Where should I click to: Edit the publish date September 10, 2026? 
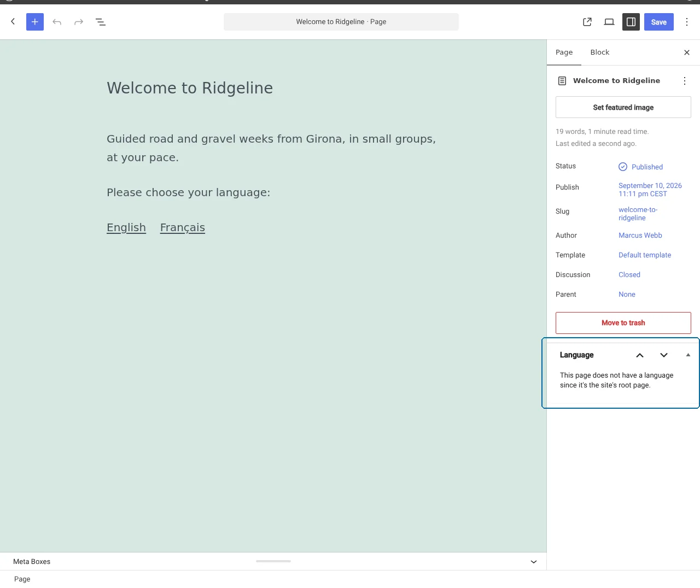pos(650,190)
